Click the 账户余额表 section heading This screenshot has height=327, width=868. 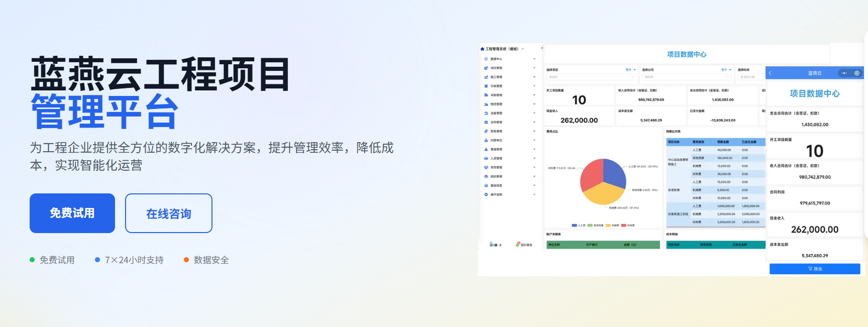click(x=554, y=234)
